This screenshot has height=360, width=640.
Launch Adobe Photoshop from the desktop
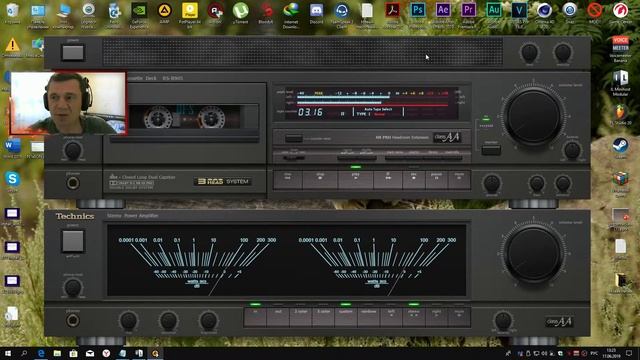point(418,16)
